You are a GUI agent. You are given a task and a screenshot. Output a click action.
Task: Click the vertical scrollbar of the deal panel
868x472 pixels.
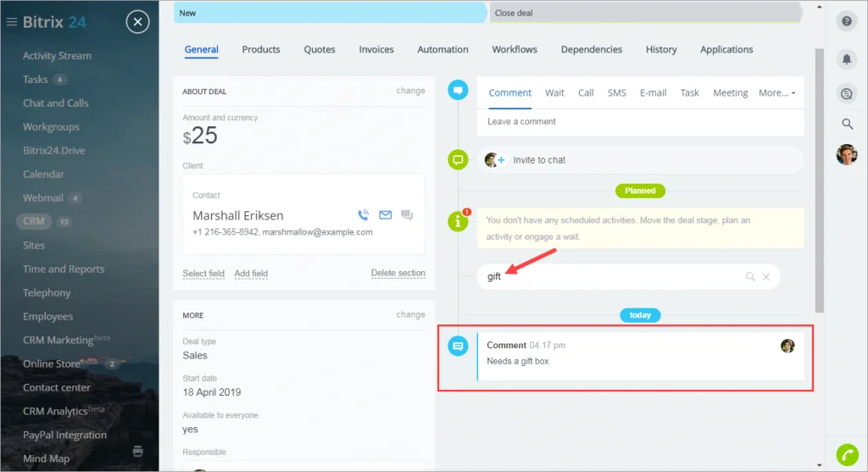820,180
